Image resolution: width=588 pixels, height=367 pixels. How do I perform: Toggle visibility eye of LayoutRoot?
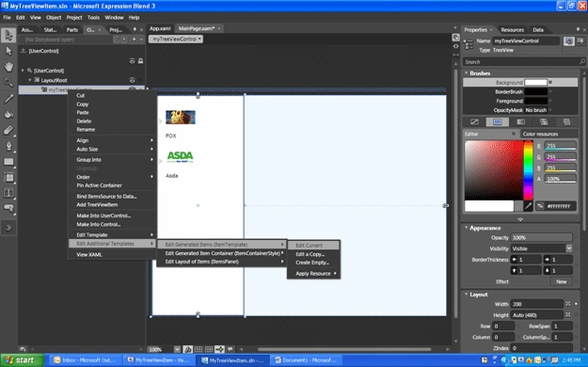[x=132, y=80]
